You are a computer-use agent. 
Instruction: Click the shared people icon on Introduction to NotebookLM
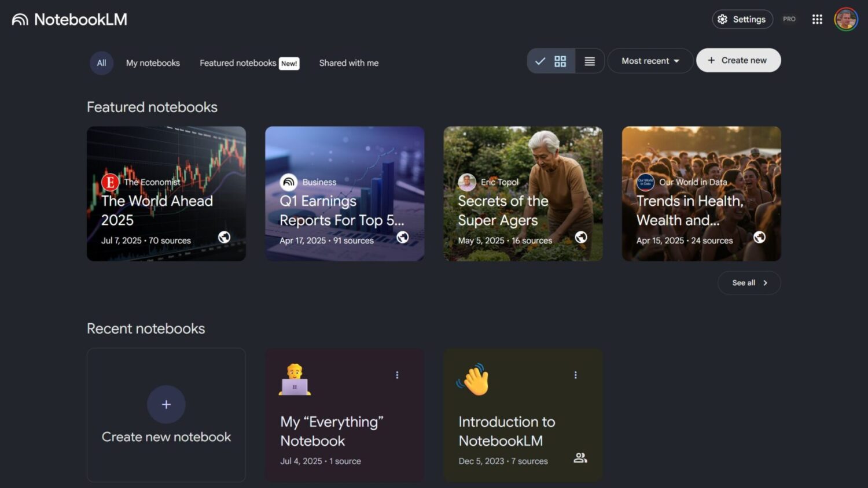(x=580, y=458)
